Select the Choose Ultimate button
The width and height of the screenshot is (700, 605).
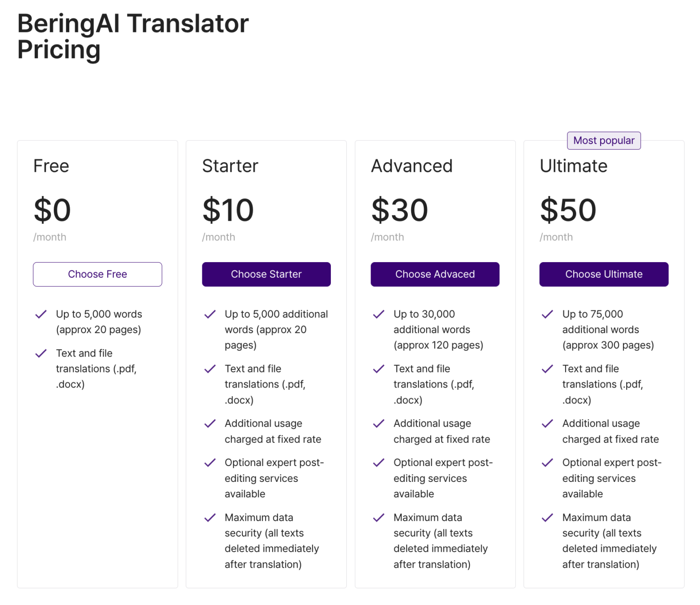pyautogui.click(x=604, y=274)
